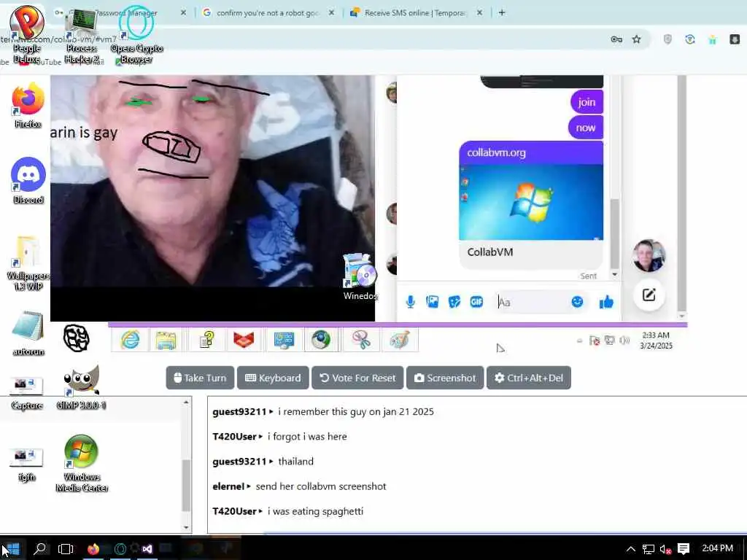This screenshot has height=560, width=747.
Task: Open the question-mark document icon in the VM taskbar
Action: pos(206,340)
